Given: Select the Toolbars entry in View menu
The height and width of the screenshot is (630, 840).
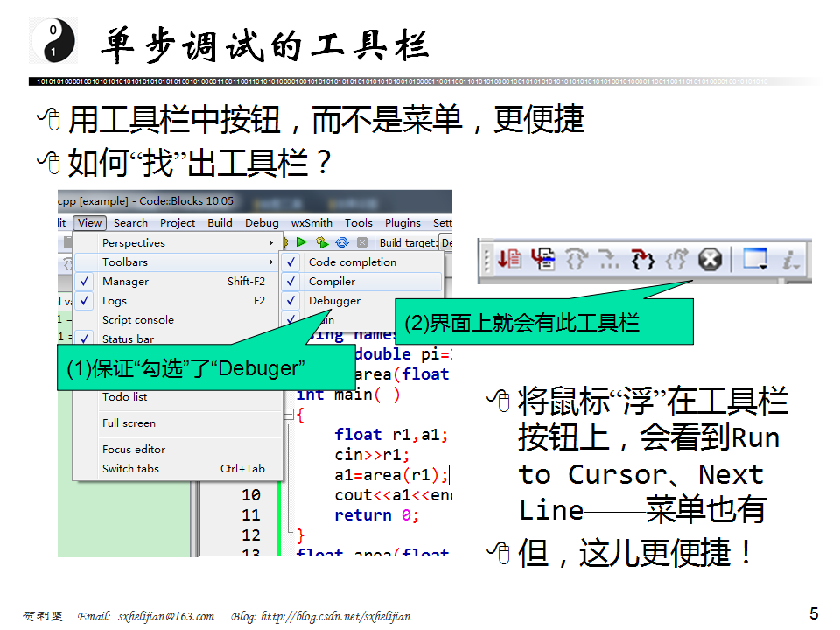Looking at the screenshot, I should point(176,262).
